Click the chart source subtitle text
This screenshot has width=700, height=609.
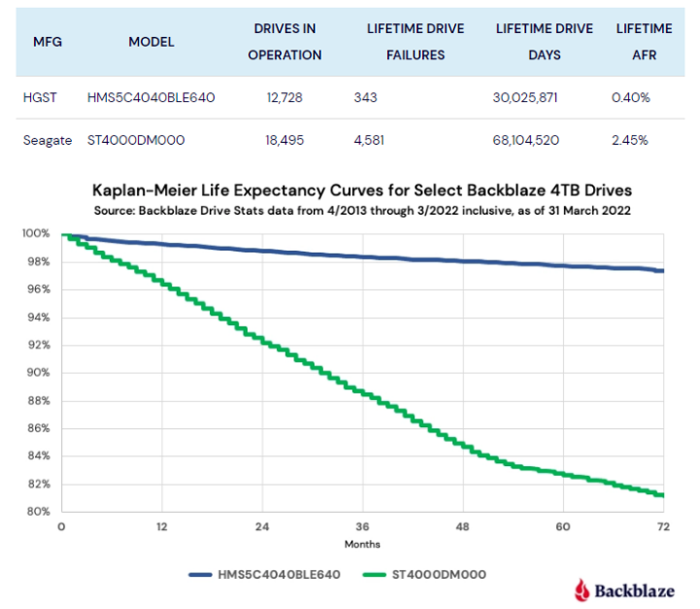click(x=362, y=211)
